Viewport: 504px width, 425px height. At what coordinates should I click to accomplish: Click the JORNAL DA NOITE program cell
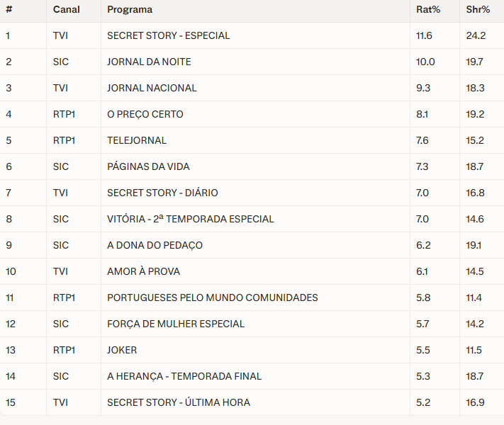coord(149,62)
